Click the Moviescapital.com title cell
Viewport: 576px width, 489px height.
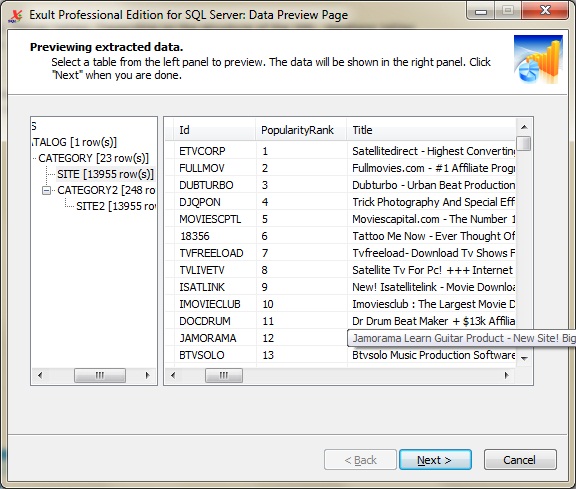432,219
